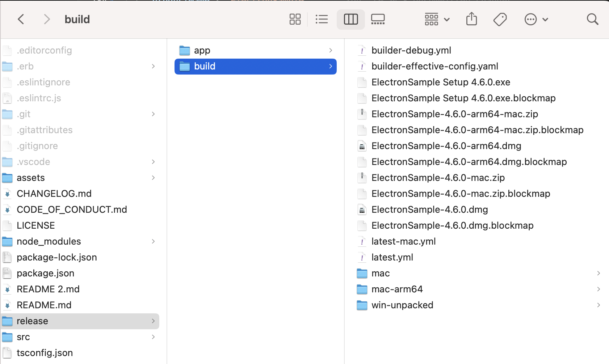This screenshot has width=609, height=364.
Task: Select the mac-arm64 folder icon
Action: click(362, 289)
